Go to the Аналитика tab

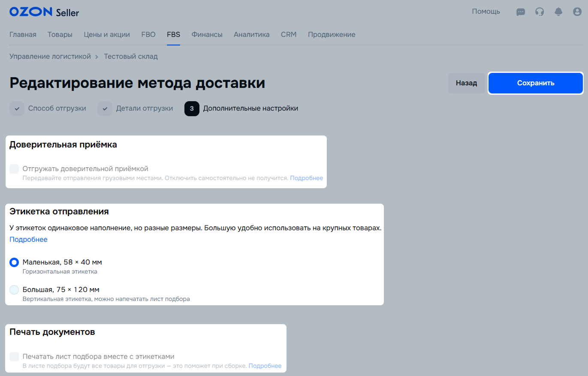coord(251,35)
